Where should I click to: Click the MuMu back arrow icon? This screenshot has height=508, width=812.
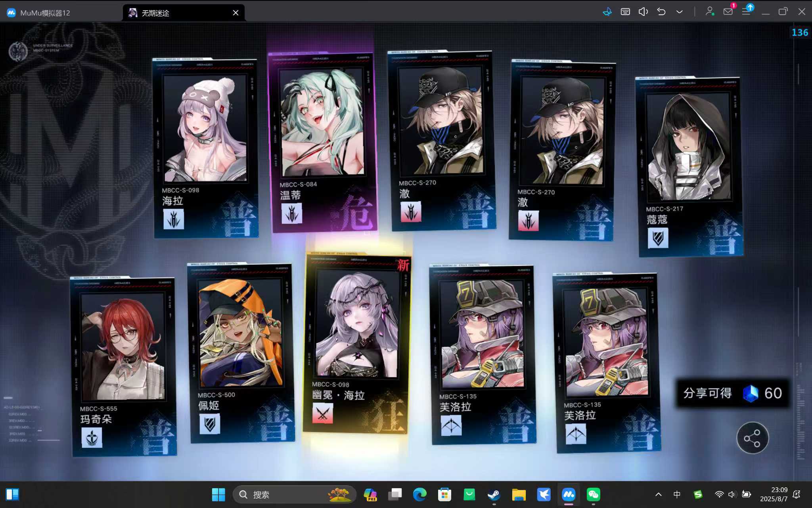[661, 12]
